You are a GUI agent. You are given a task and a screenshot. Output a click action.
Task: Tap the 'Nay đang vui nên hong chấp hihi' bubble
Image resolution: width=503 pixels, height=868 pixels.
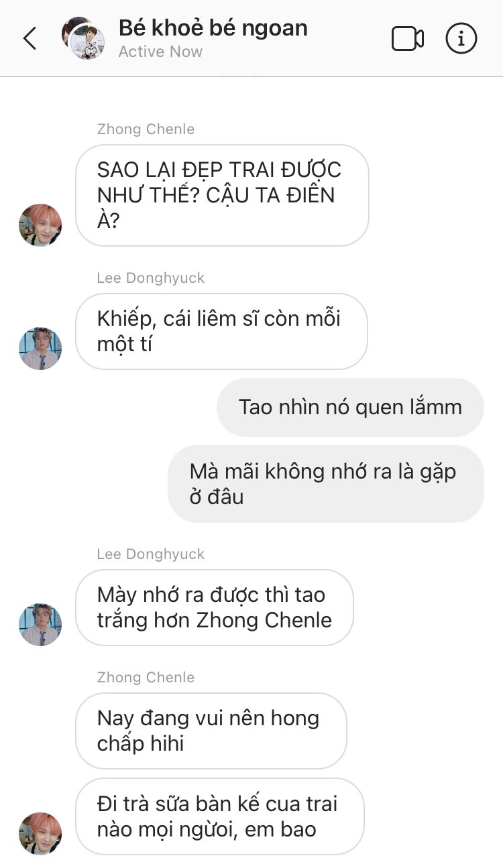point(211,731)
